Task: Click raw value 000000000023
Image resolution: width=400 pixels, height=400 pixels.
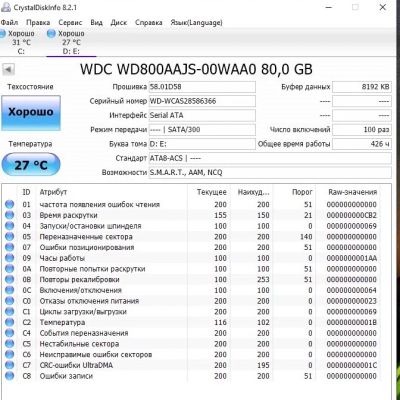Action: click(x=352, y=301)
